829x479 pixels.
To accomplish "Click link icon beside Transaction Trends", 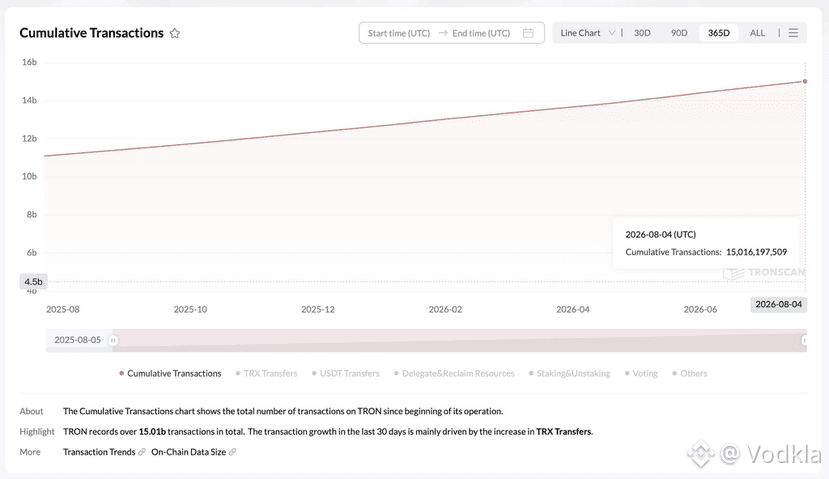I will 142,452.
